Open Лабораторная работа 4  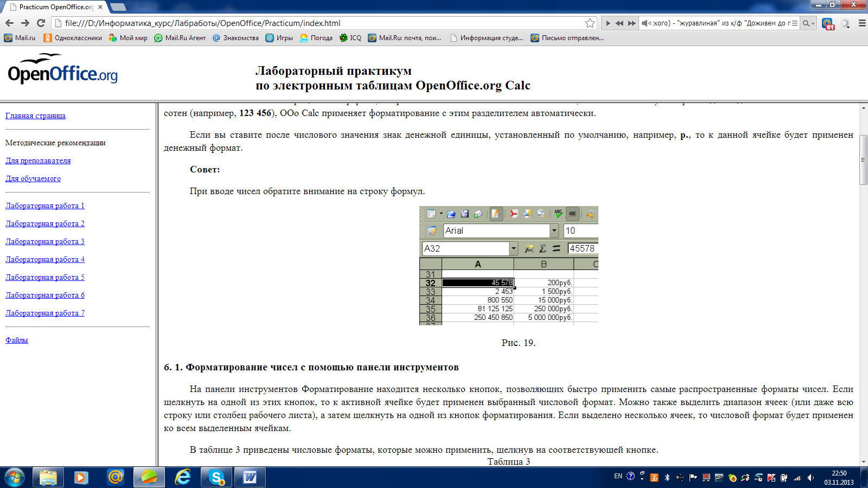[45, 259]
